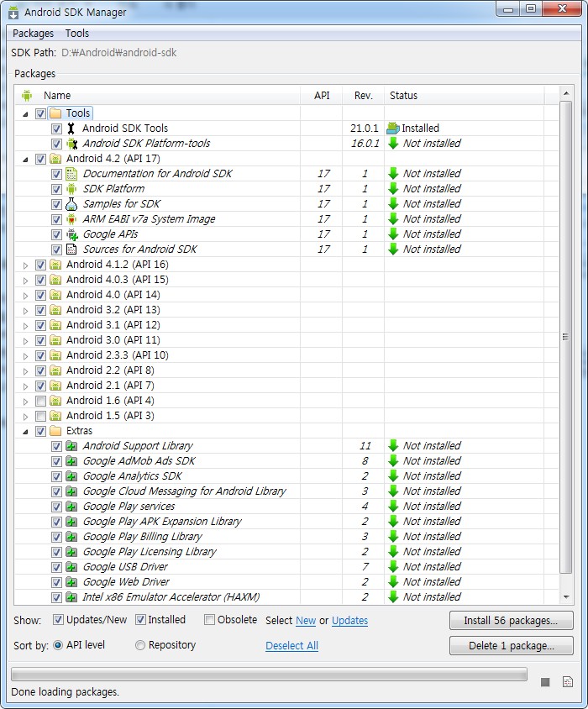Viewport: 588px width, 709px height.
Task: Click the API column header
Action: (322, 96)
